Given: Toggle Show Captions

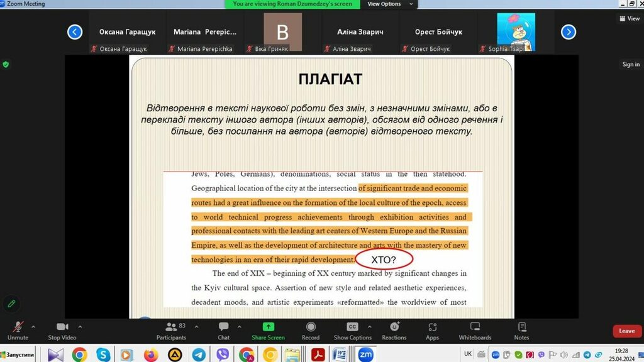Looking at the screenshot, I should coord(353,330).
